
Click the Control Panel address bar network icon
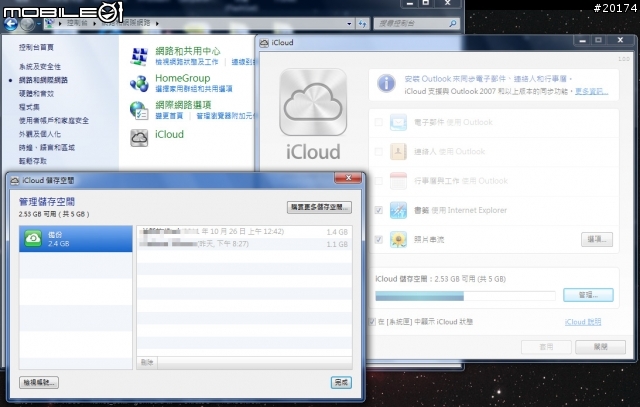click(49, 23)
